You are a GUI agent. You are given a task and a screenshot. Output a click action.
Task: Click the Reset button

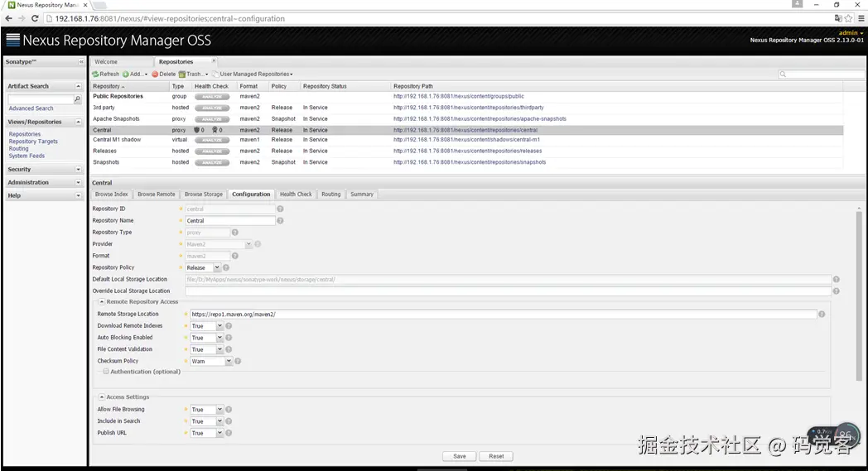pyautogui.click(x=496, y=456)
